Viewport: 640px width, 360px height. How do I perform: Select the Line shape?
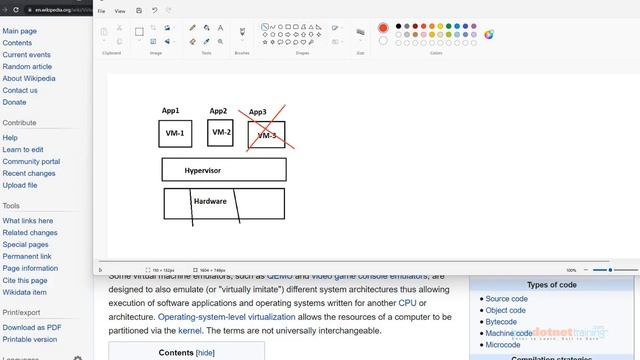point(264,27)
